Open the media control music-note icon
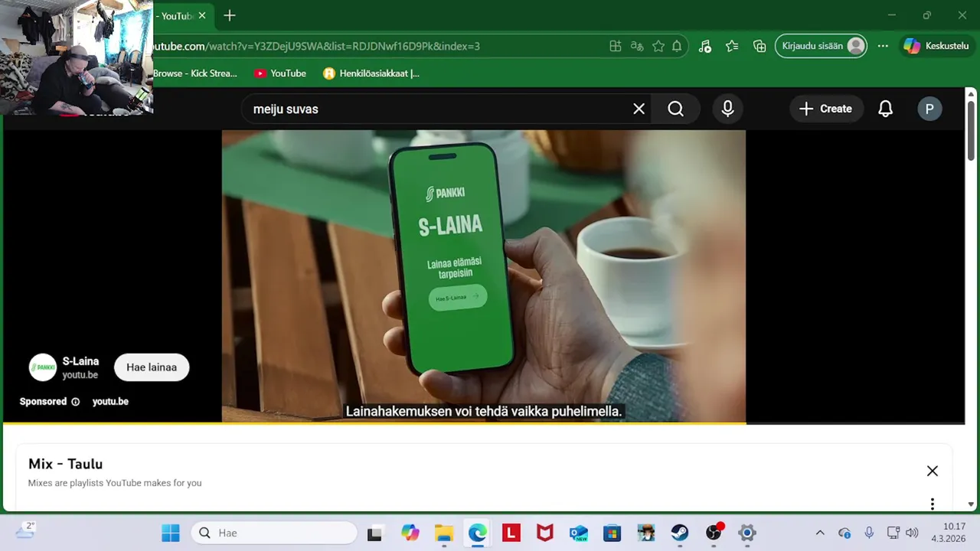Image resolution: width=980 pixels, height=551 pixels. [x=705, y=46]
